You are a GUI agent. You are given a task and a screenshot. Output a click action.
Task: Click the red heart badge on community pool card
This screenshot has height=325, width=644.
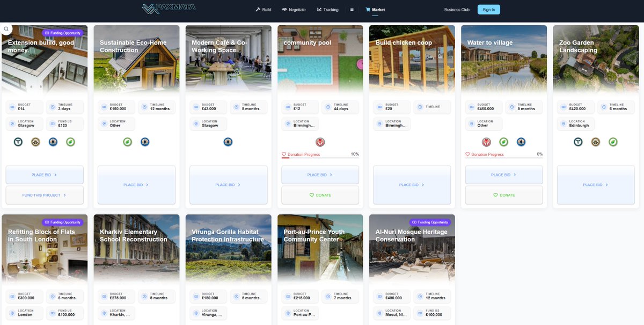[320, 142]
